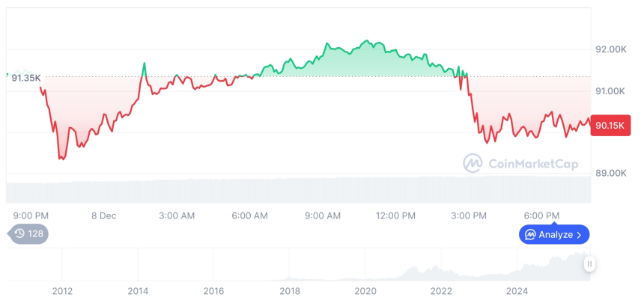This screenshot has height=300, width=644.
Task: Select 2022 on the overview timeline
Action: click(441, 290)
